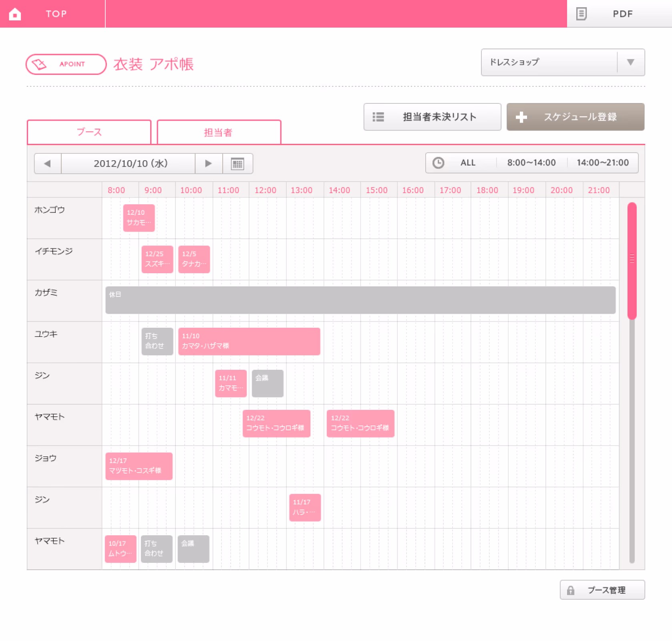Image resolution: width=672 pixels, height=641 pixels.
Task: Click the dropdown arrow next to ドレスショップ
Action: (631, 62)
